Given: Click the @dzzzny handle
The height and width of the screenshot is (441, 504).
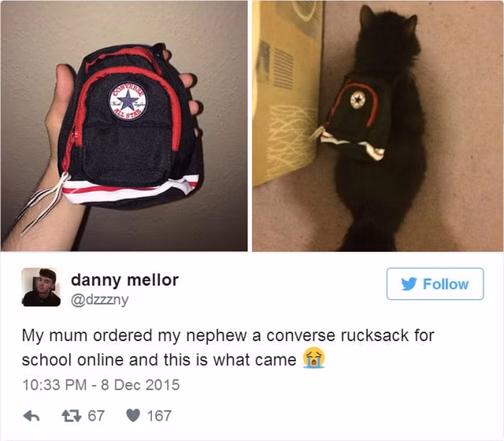Looking at the screenshot, I should [x=99, y=300].
